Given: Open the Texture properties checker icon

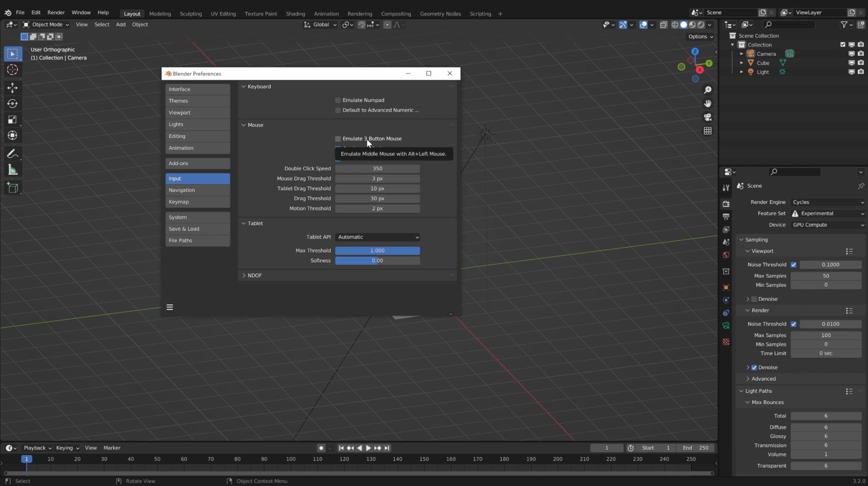Looking at the screenshot, I should pyautogui.click(x=726, y=342).
